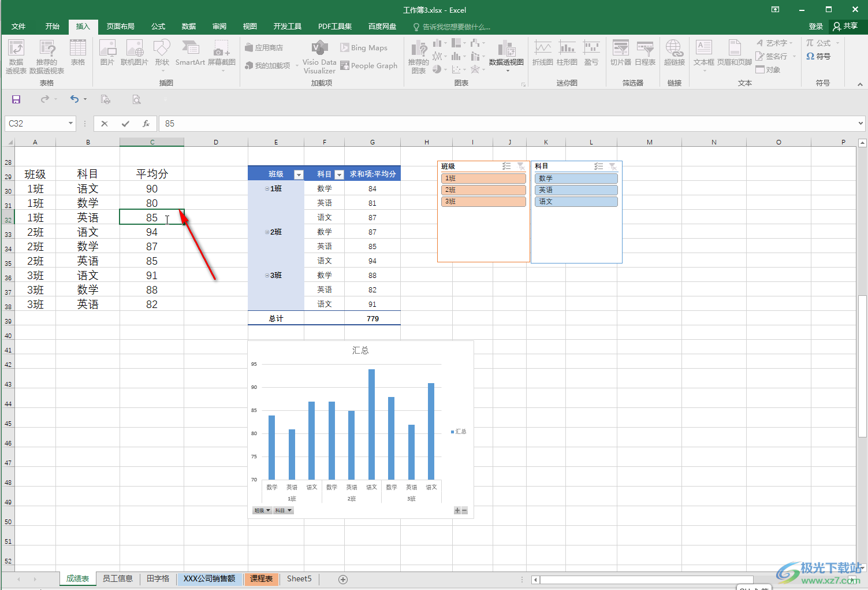Collapse entire chart field with minus button

[x=464, y=510]
